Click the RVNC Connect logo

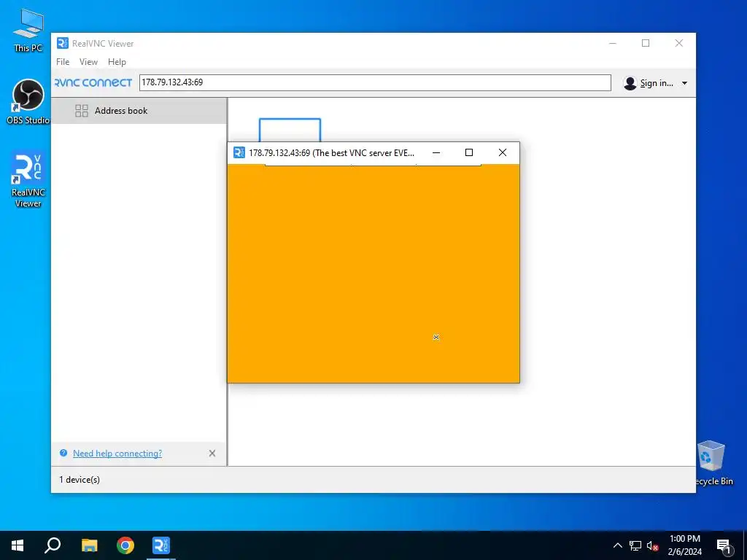pos(93,83)
